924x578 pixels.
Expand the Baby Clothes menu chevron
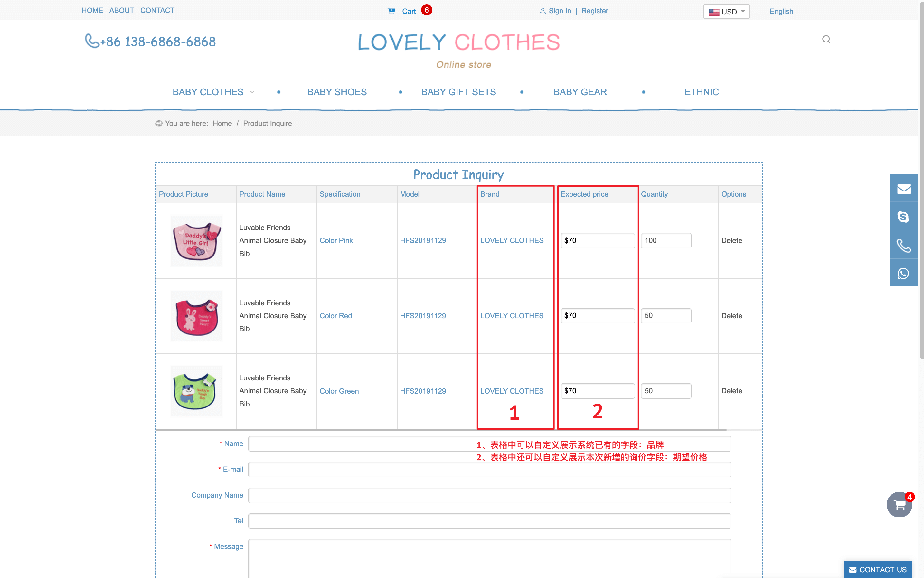click(252, 92)
